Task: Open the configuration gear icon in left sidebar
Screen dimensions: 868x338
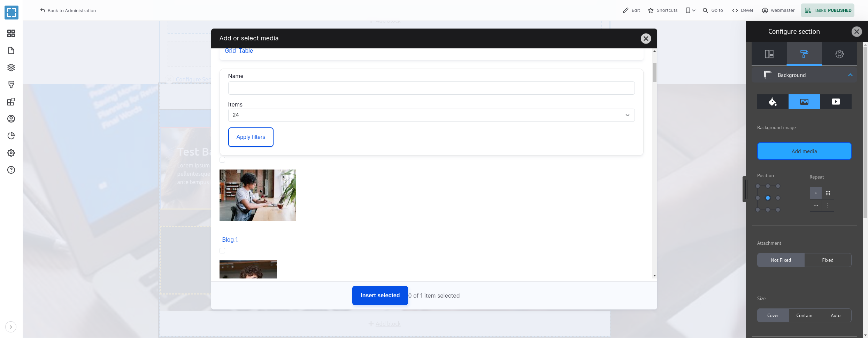Action: (x=11, y=153)
